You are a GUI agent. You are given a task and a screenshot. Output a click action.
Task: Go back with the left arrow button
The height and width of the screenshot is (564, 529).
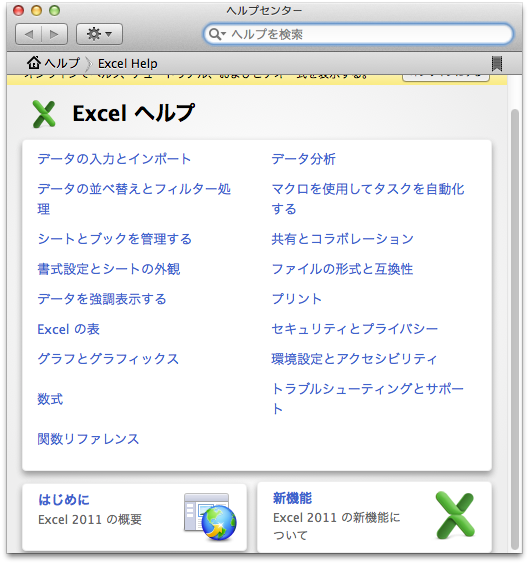pos(29,34)
